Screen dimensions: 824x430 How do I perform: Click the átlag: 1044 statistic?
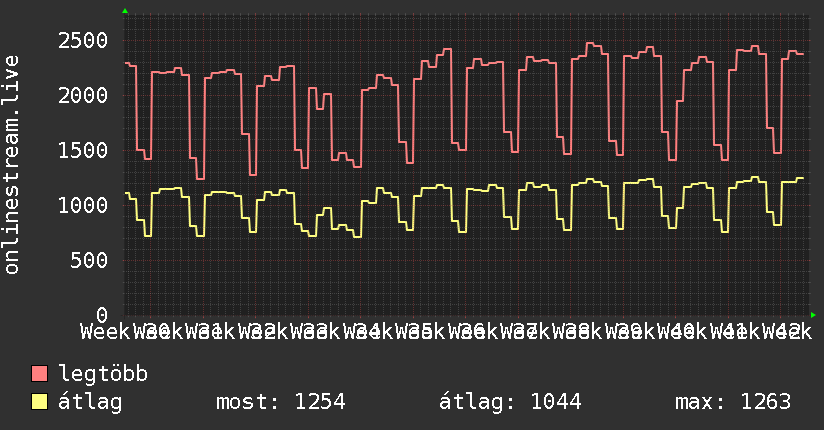tap(510, 402)
